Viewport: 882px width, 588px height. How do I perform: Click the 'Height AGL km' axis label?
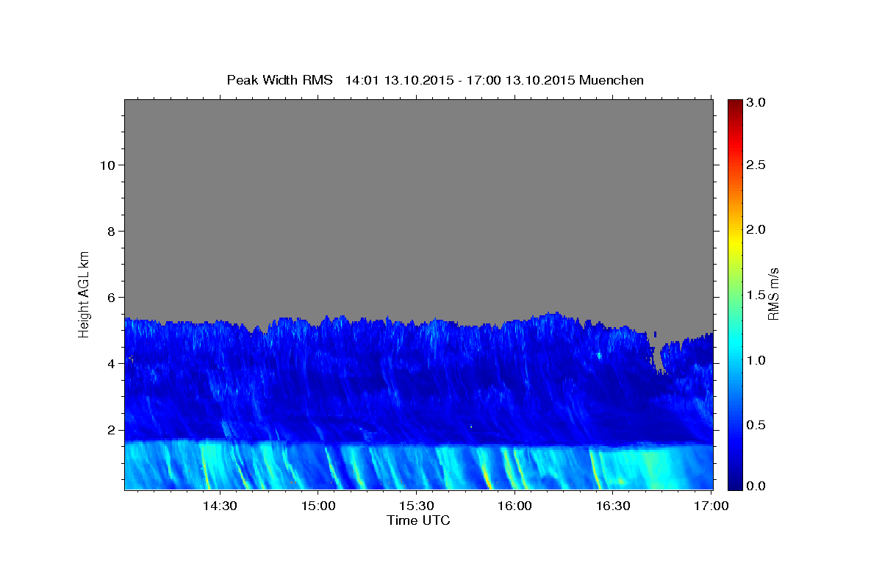click(85, 294)
